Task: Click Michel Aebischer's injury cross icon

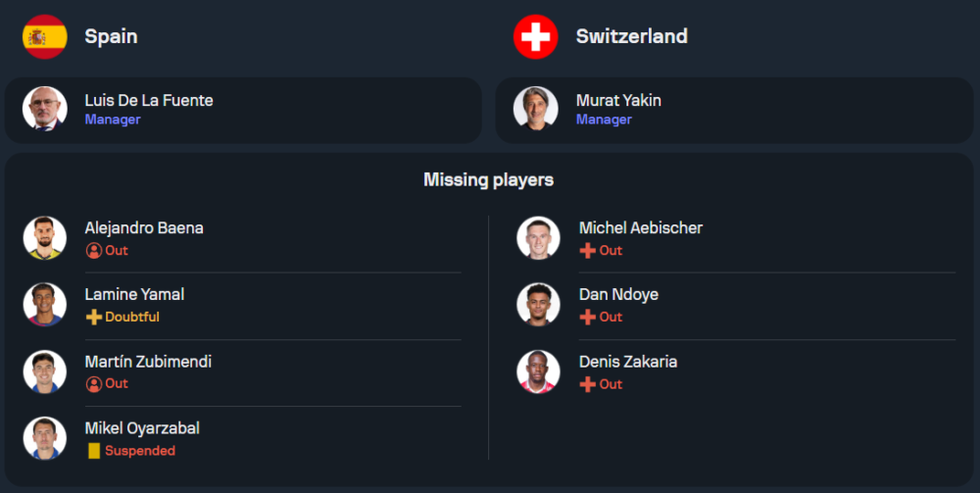Action: coord(588,250)
